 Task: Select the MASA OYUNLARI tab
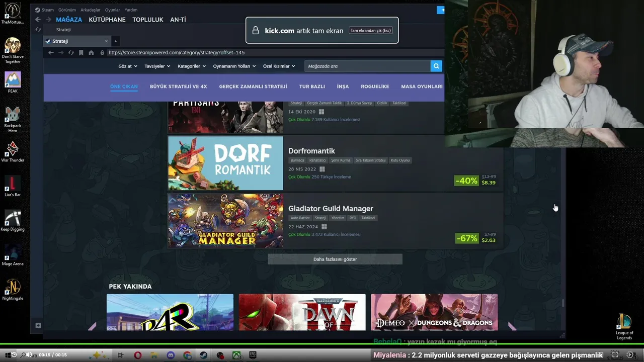[422, 86]
